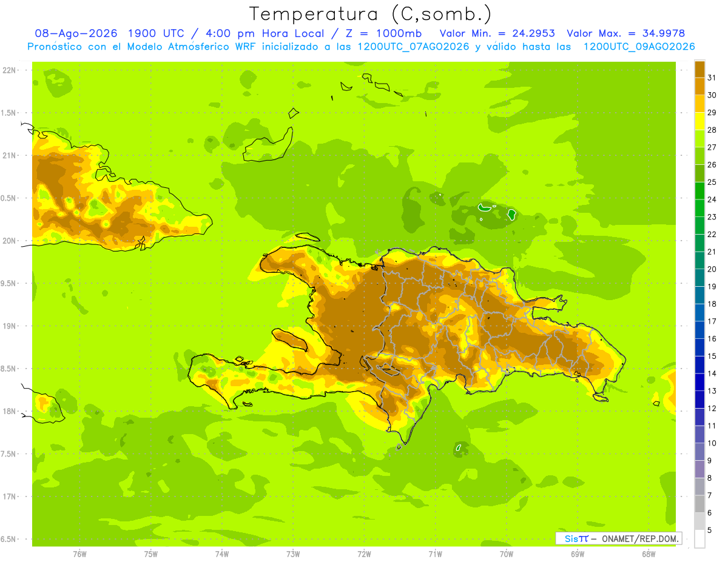
Task: Click the 'SisTT – ONAMET/REP.DOM.' credit box
Action: (x=619, y=538)
